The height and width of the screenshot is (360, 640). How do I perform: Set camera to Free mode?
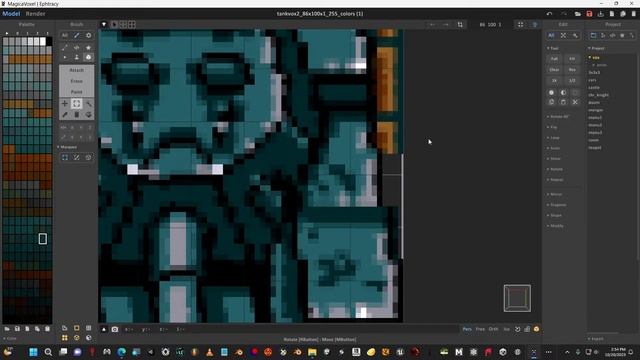(480, 329)
